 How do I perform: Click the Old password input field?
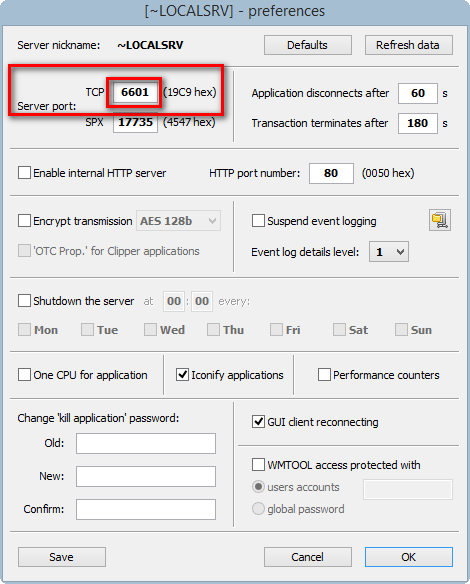[146, 443]
